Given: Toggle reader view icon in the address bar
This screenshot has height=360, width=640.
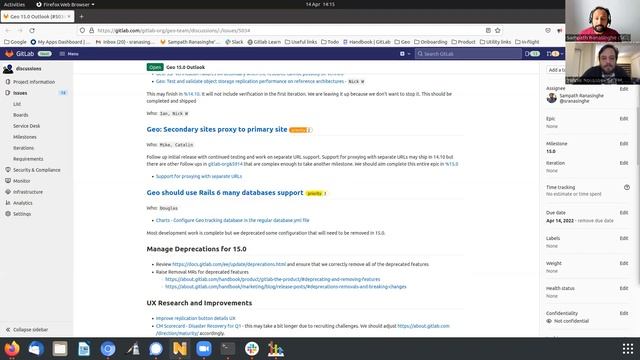Looking at the screenshot, I should tap(488, 31).
